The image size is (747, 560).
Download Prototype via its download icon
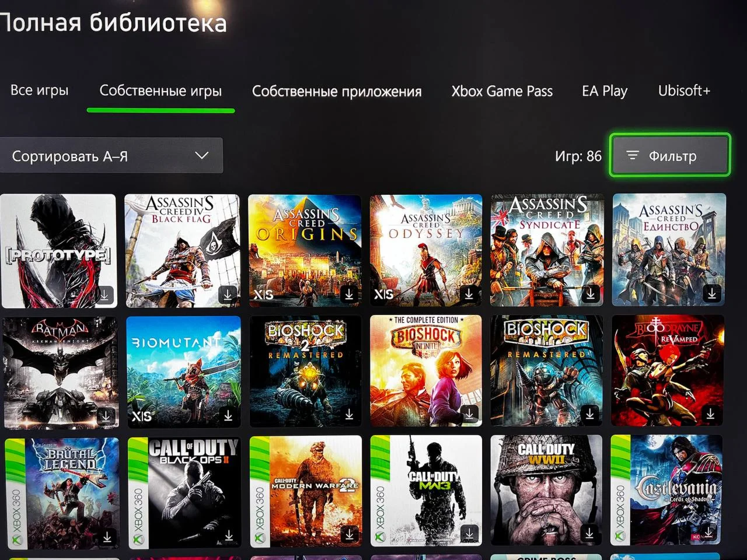click(x=105, y=295)
